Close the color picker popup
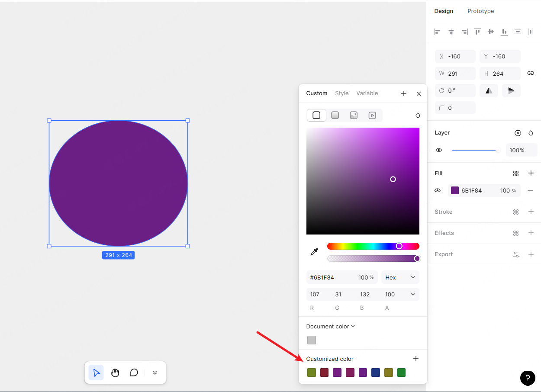 [x=419, y=93]
